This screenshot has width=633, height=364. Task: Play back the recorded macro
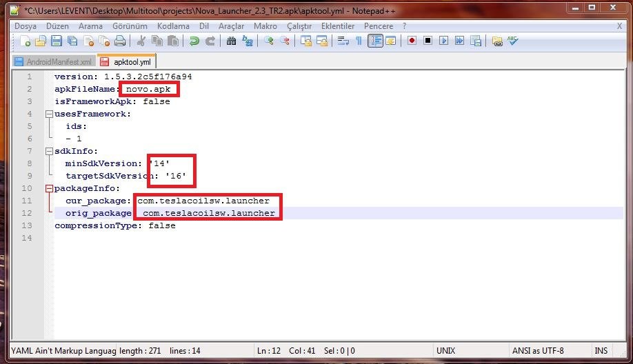(x=443, y=41)
